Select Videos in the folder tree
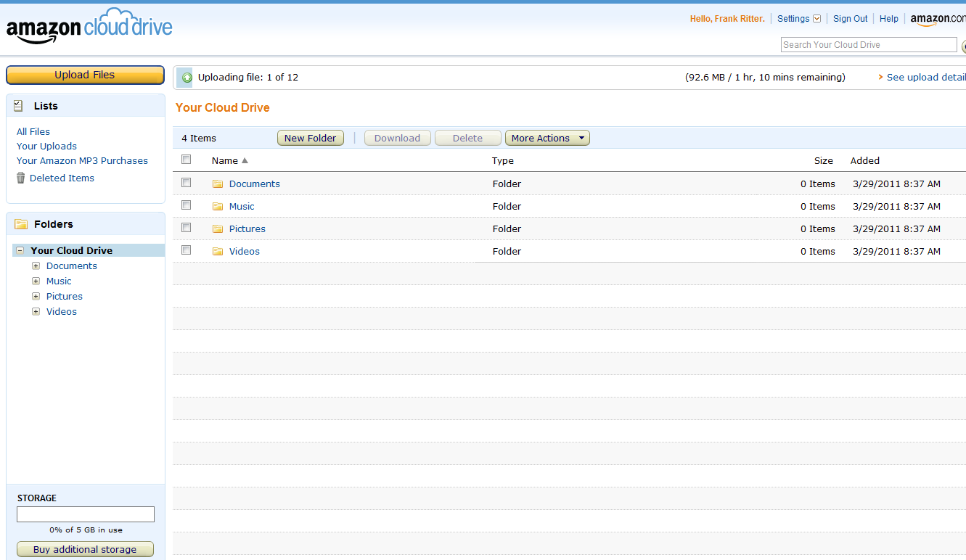 (62, 311)
